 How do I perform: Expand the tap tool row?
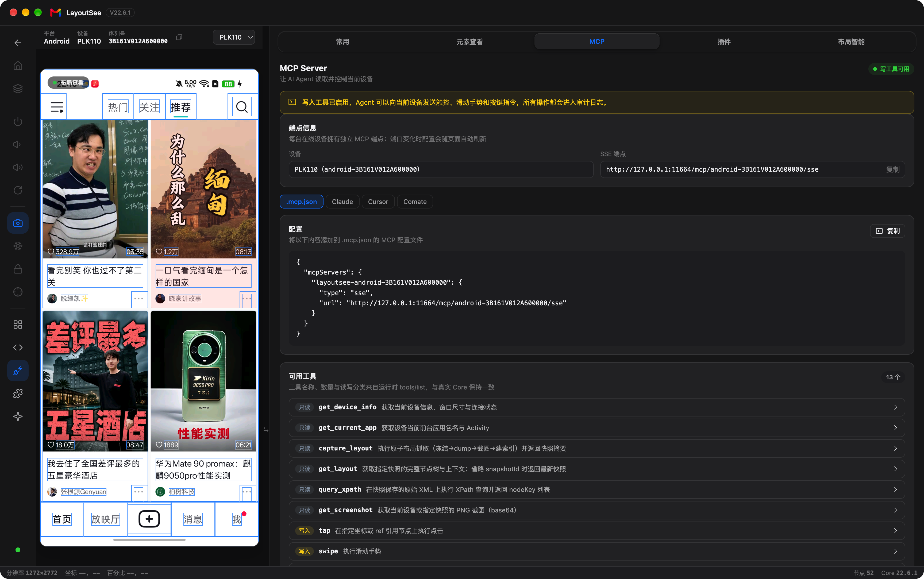click(x=596, y=531)
